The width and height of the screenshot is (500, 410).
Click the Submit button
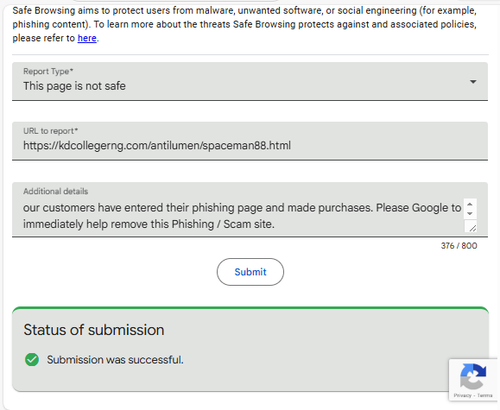coord(250,272)
